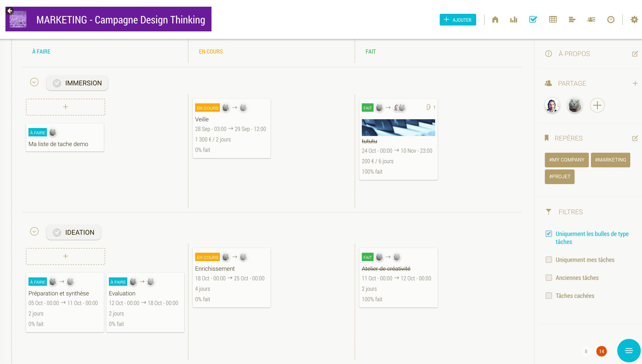Viewport: 642px width, 364px height.
Task: Click the 0 counter badge
Action: (x=586, y=351)
